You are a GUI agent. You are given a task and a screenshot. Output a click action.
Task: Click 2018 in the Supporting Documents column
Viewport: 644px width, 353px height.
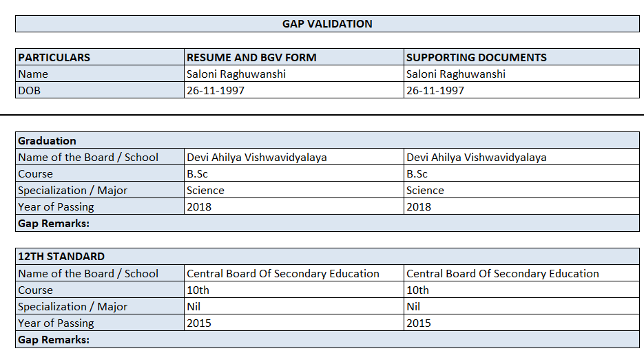click(x=419, y=207)
